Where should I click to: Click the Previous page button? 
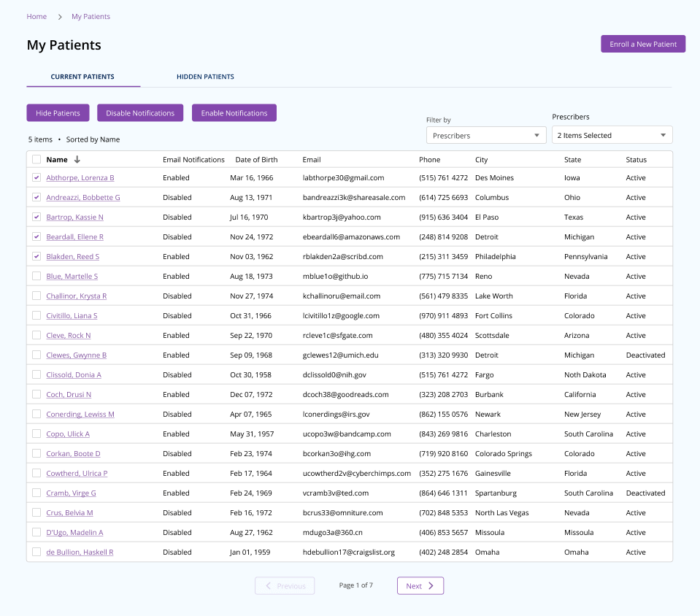285,585
